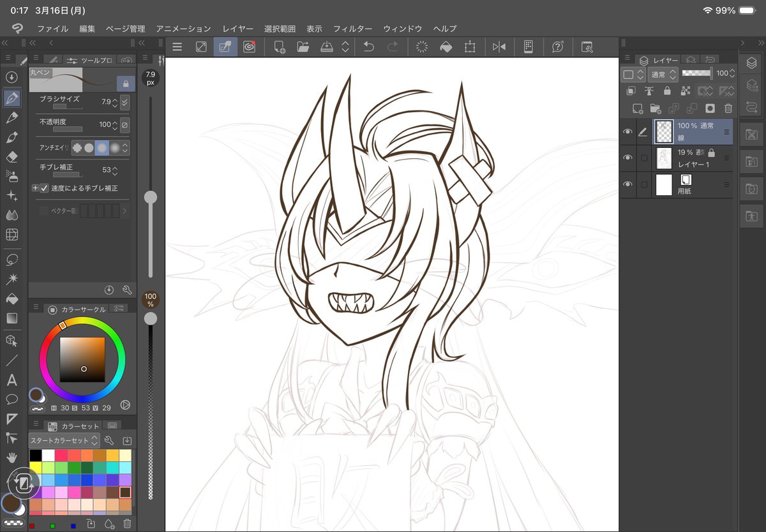Select the Brush tool
Viewport: 766px width, 532px height.
11,137
